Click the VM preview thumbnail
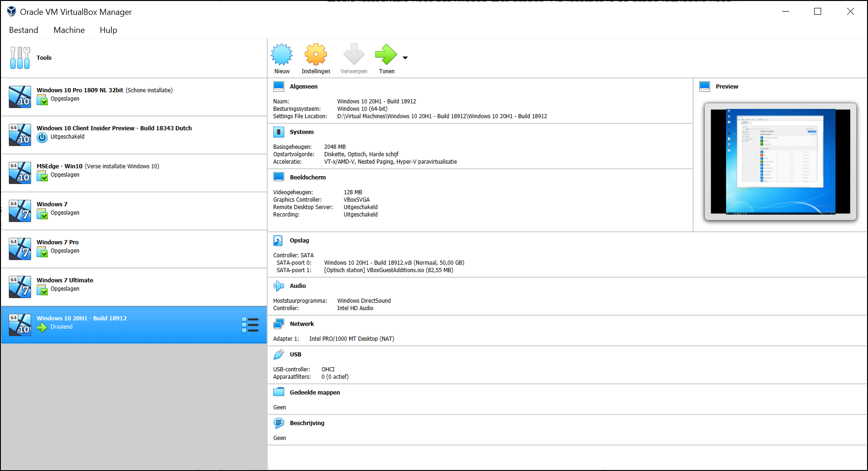Screen dimensions: 868x471 (781, 161)
